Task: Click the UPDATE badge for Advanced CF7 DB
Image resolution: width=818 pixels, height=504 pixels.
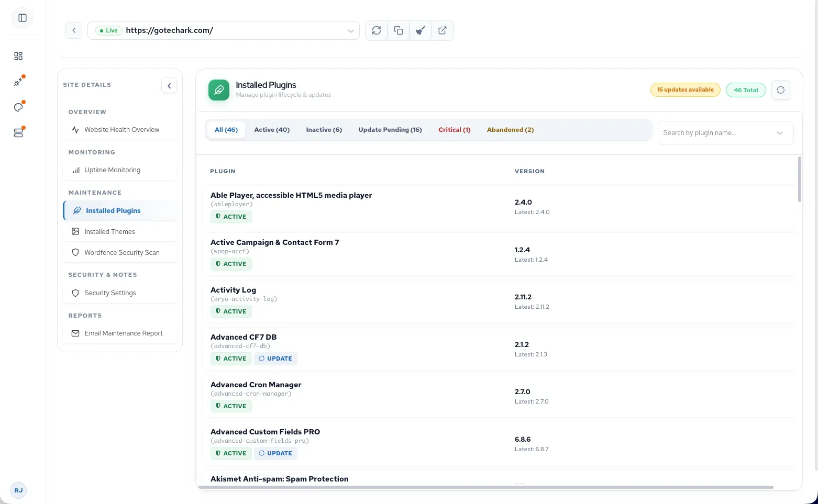Action: pyautogui.click(x=275, y=359)
